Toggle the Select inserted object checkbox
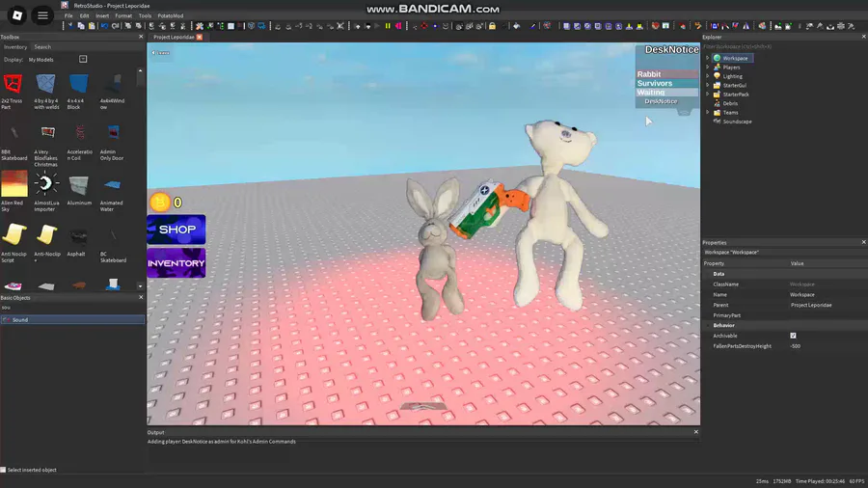This screenshot has height=488, width=868. (3, 470)
